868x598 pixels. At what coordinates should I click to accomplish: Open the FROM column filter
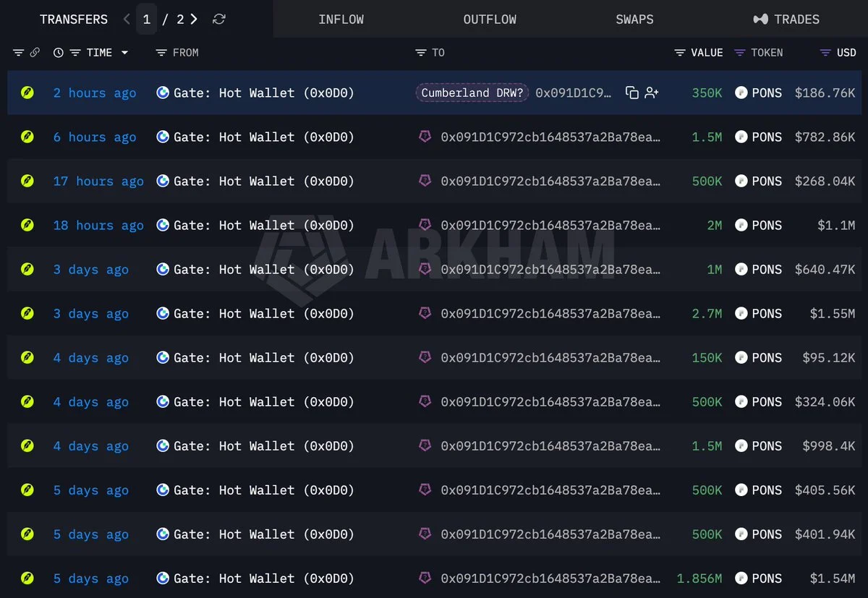161,53
